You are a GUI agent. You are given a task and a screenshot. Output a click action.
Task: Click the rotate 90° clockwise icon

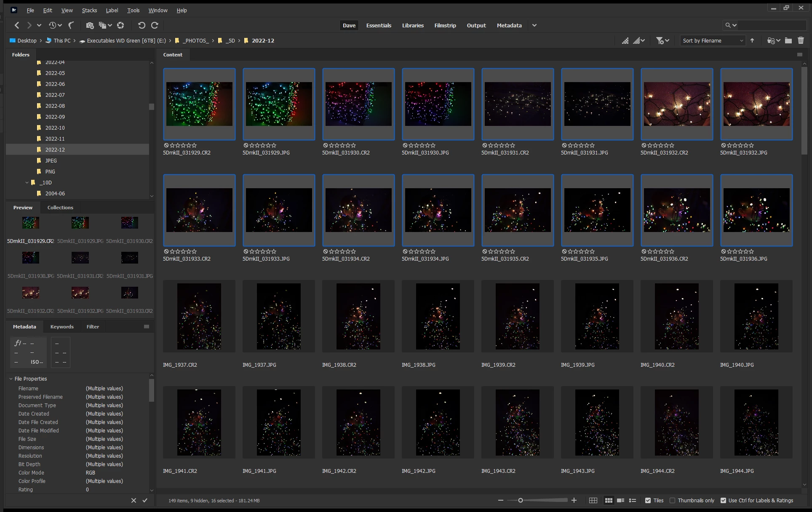[155, 25]
